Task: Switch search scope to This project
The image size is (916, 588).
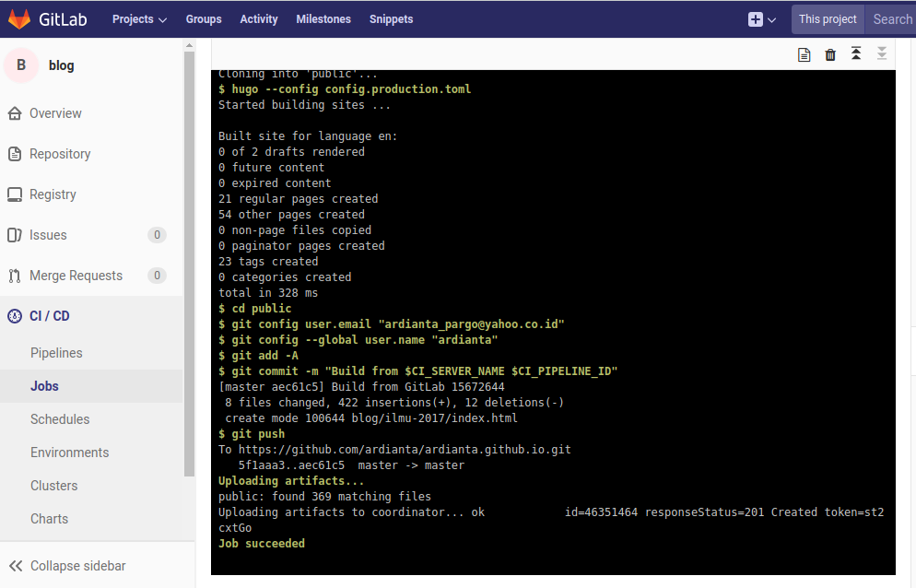Action: pyautogui.click(x=828, y=18)
